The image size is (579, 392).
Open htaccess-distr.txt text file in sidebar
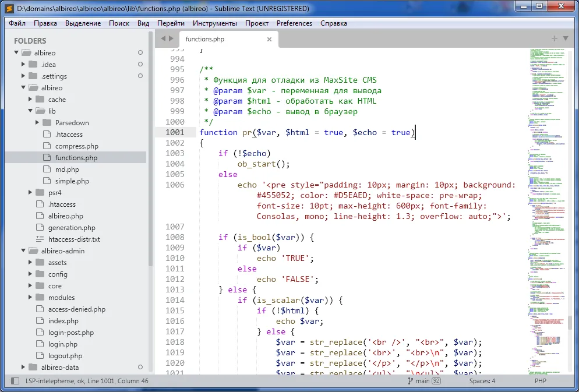(74, 239)
